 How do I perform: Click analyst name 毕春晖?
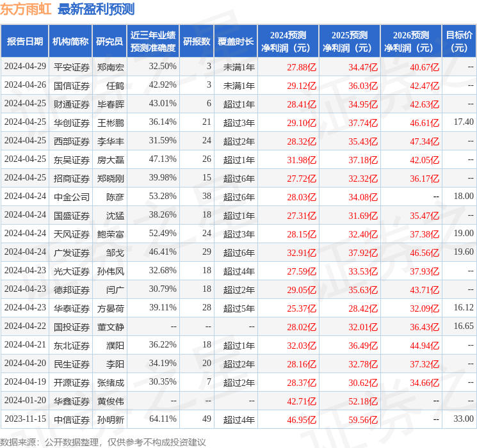click(x=111, y=104)
